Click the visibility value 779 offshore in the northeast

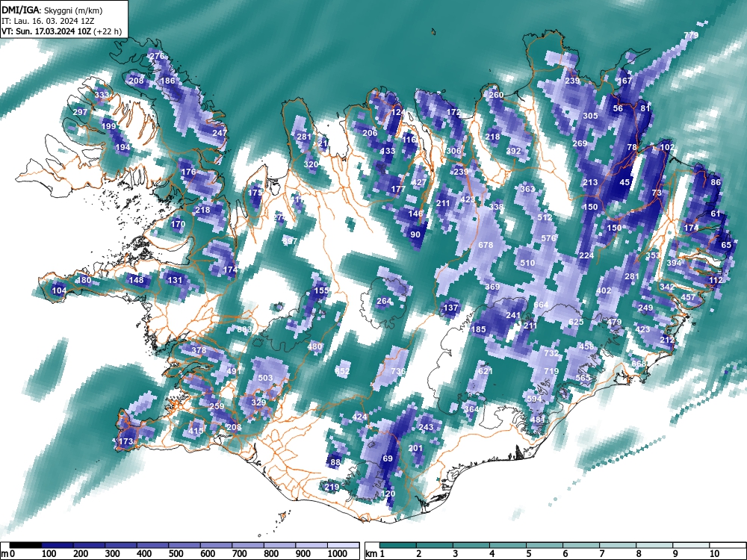(x=691, y=35)
